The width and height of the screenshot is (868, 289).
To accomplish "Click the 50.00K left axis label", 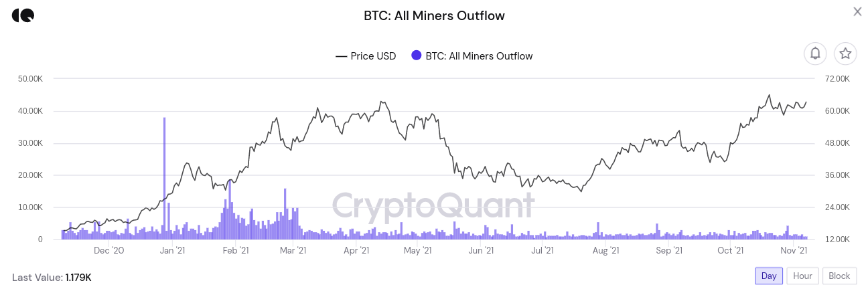I will tap(31, 79).
